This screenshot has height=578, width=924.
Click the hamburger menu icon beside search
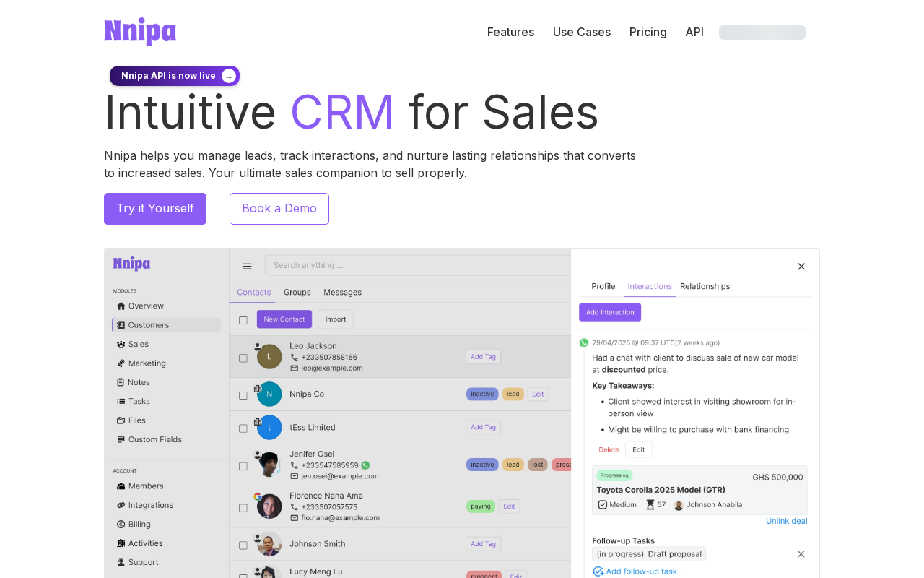(x=247, y=266)
